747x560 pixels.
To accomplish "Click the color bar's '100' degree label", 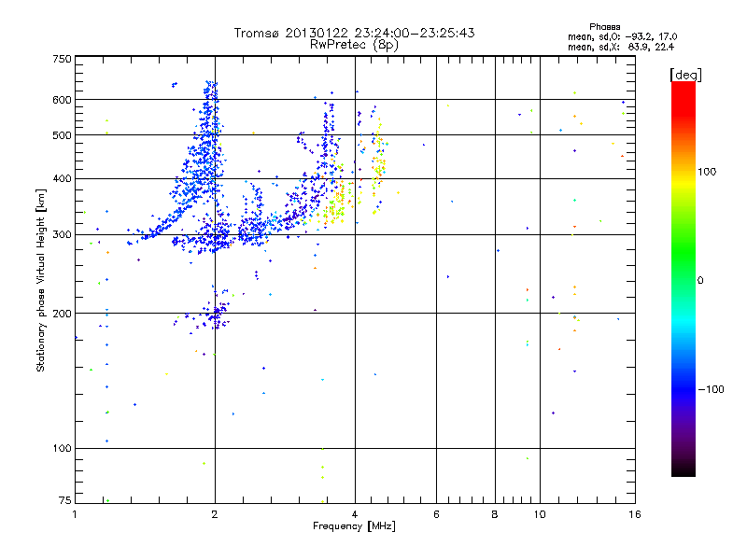I will point(707,172).
